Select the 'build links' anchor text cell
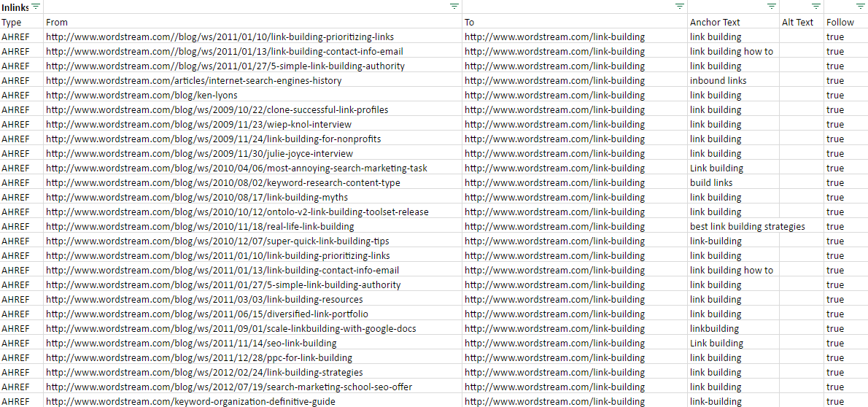Screen dimensions: 868x407 (710, 182)
